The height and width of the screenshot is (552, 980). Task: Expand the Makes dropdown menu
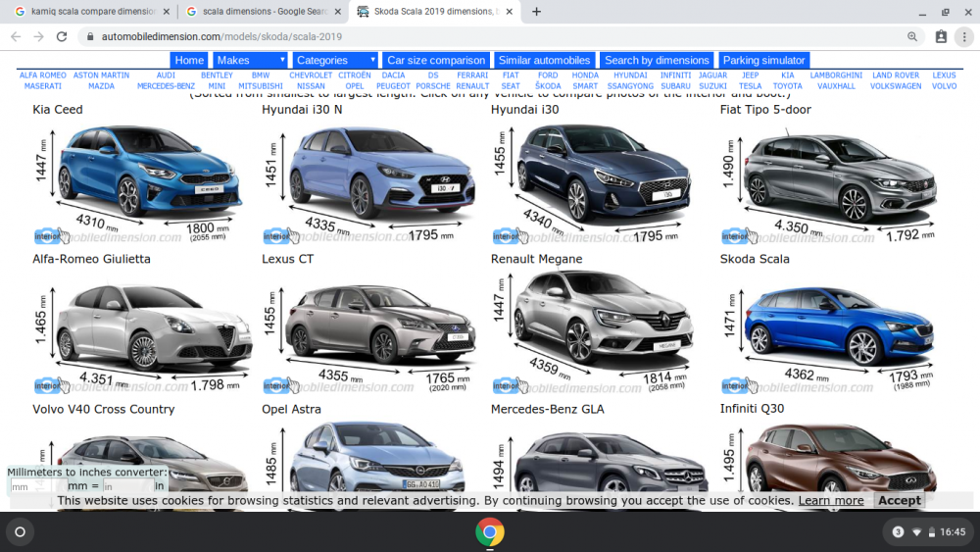pos(250,60)
